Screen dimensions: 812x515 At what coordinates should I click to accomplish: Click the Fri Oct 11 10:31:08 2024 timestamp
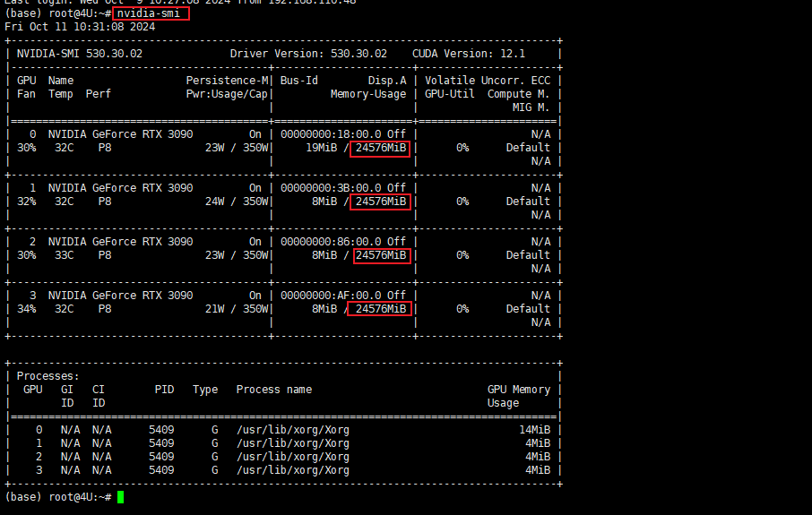[x=80, y=27]
